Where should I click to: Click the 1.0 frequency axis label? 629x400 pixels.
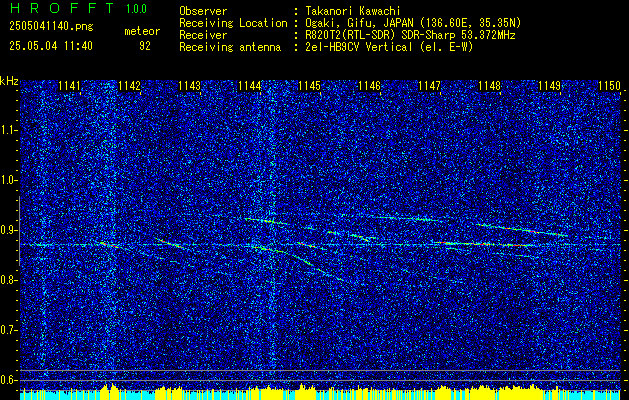pos(7,180)
